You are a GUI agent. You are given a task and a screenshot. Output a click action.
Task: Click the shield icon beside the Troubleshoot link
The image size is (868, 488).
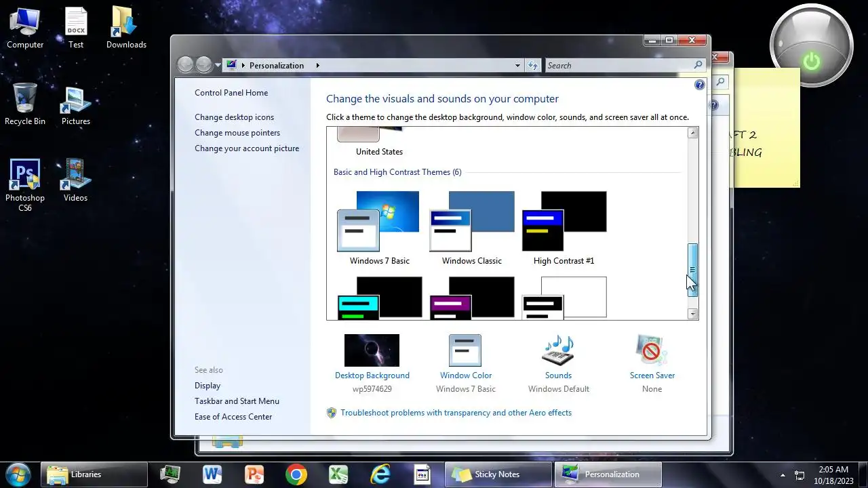(332, 413)
